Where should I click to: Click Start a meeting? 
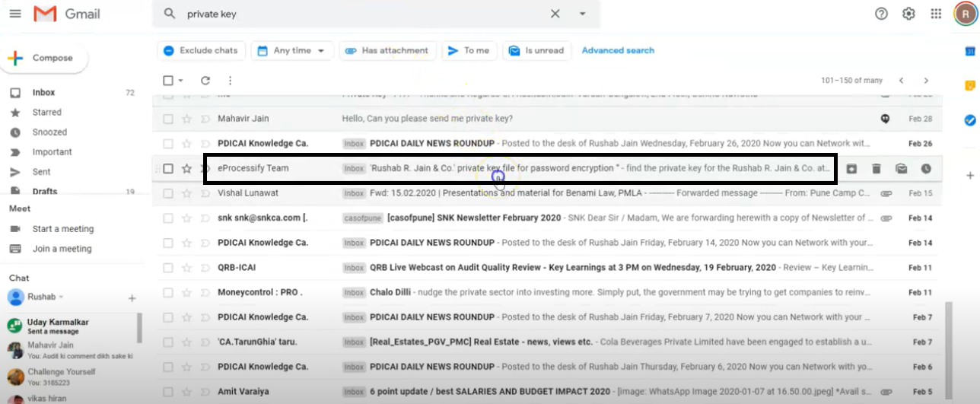[x=63, y=228]
